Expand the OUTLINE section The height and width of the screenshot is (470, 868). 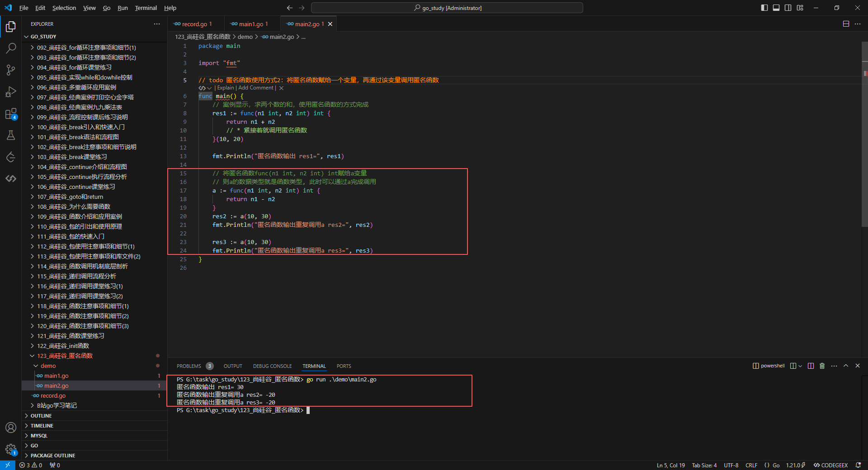point(94,416)
